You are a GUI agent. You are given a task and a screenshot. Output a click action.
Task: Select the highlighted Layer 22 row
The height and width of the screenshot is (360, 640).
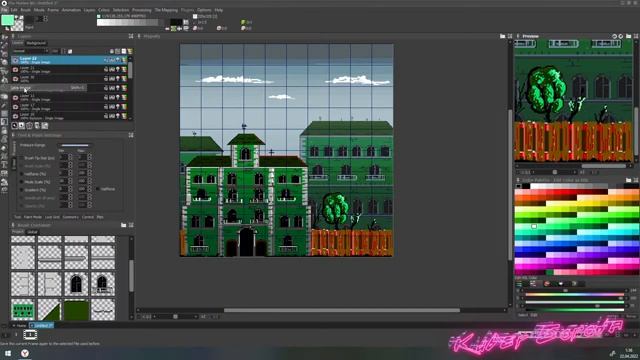(x=69, y=60)
